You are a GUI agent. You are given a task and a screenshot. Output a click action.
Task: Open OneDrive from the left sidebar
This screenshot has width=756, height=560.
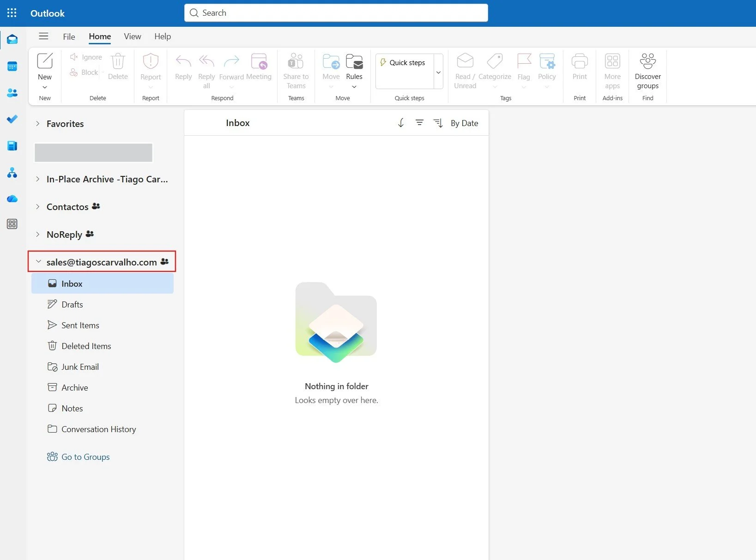click(12, 199)
